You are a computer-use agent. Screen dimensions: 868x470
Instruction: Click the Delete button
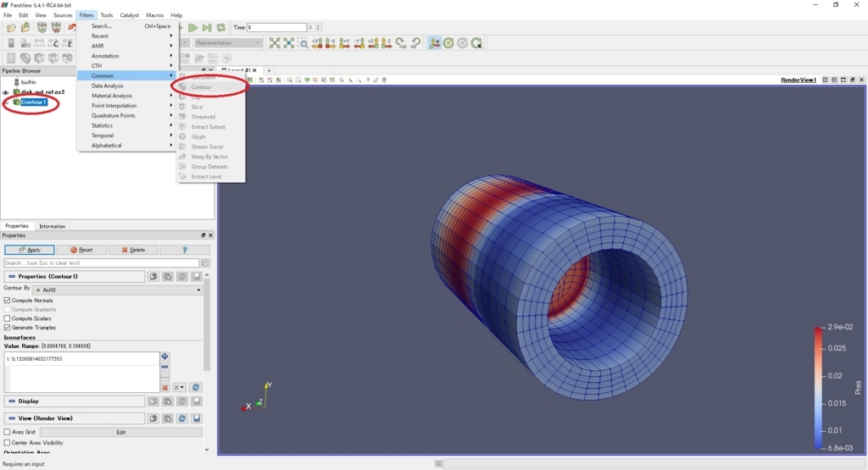tap(133, 250)
